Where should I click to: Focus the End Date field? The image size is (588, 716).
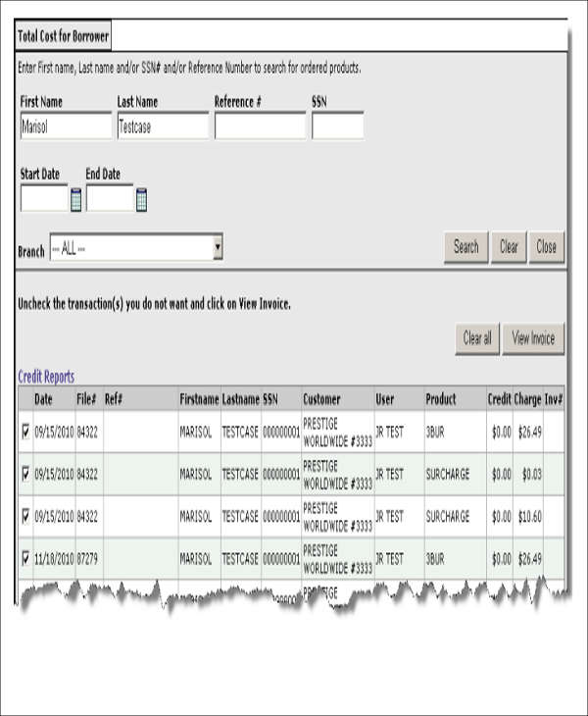coord(110,198)
